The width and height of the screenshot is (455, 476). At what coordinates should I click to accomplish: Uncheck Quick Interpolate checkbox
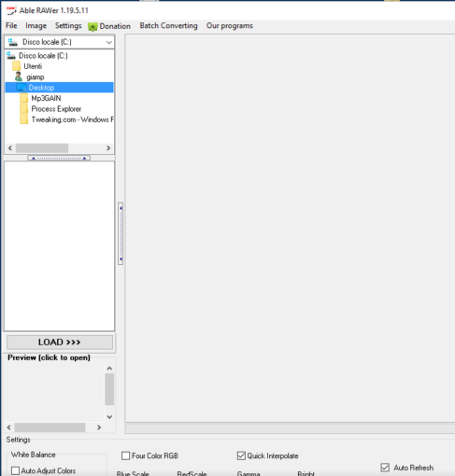pos(241,455)
